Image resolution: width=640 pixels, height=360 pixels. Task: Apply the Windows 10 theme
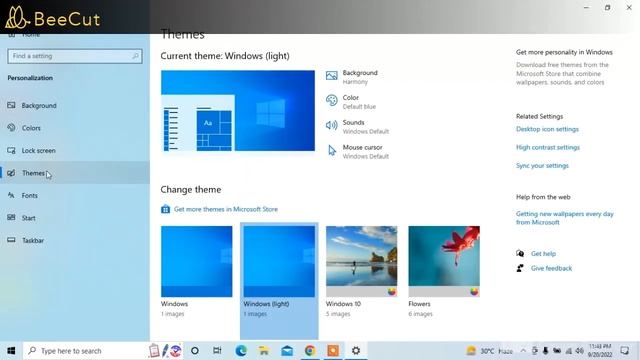[362, 262]
